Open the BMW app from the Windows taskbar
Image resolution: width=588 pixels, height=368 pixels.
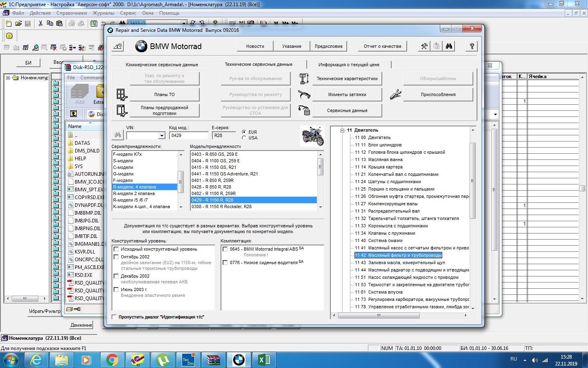click(238, 360)
